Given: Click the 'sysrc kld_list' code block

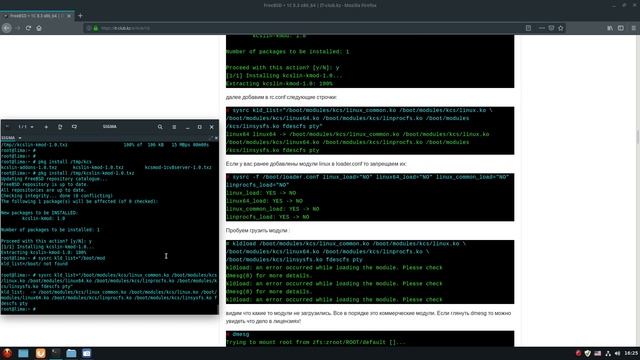Looking at the screenshot, I should click(x=370, y=130).
